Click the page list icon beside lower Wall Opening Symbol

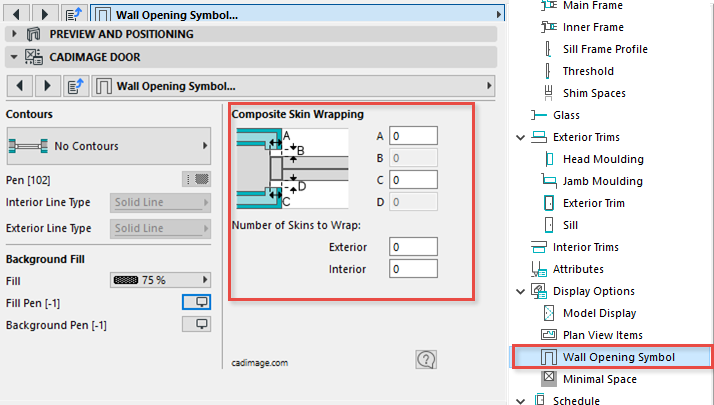(x=74, y=86)
